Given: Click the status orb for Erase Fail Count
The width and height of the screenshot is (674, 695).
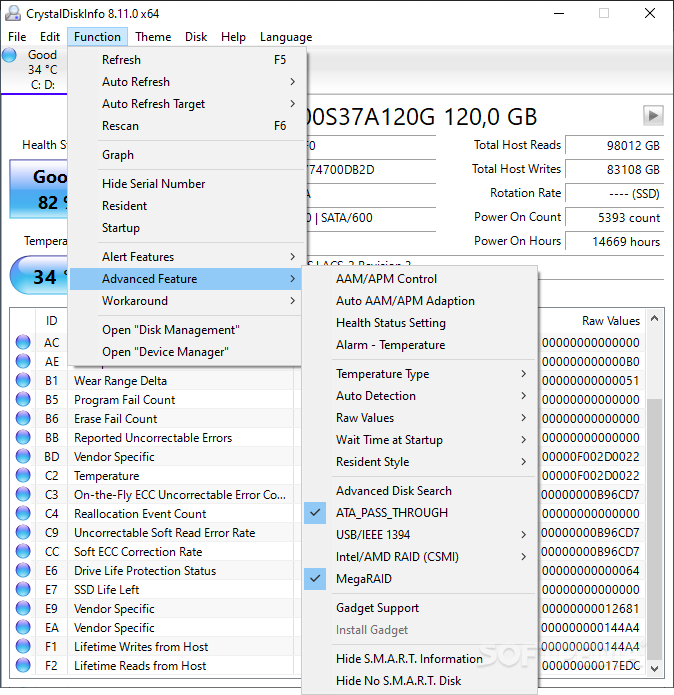Looking at the screenshot, I should [x=23, y=418].
